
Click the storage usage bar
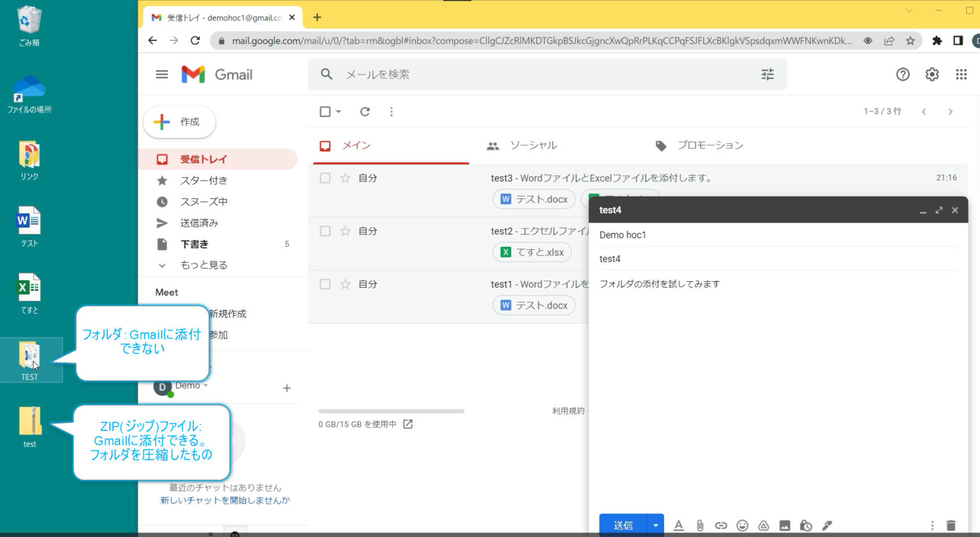(x=391, y=411)
